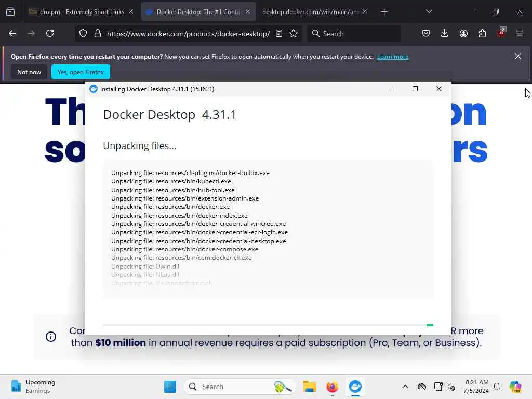Viewport: 532px width, 399px height.
Task: Switch to Firefox from the taskbar
Action: coord(332,387)
